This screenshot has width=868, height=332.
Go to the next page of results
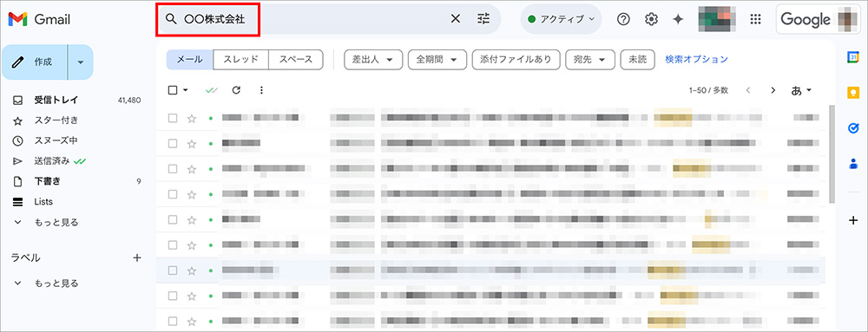[x=773, y=90]
